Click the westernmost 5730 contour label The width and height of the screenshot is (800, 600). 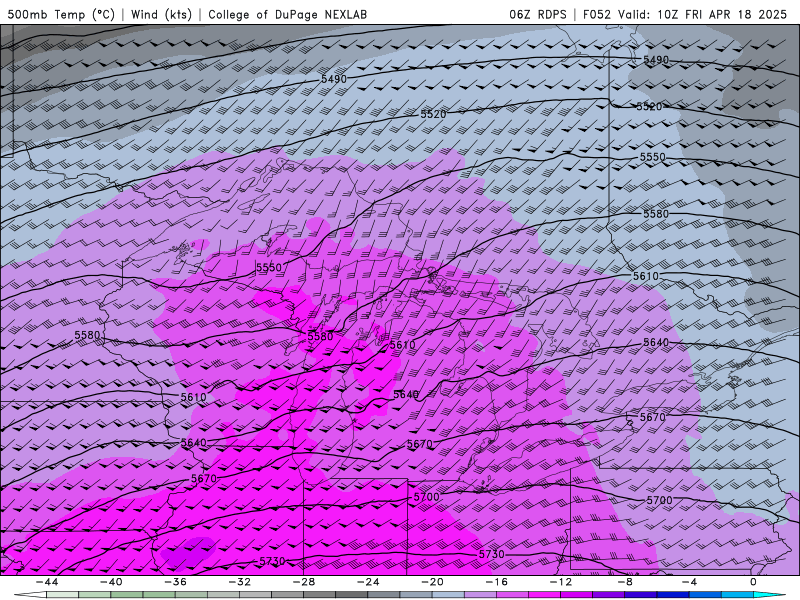[272, 561]
